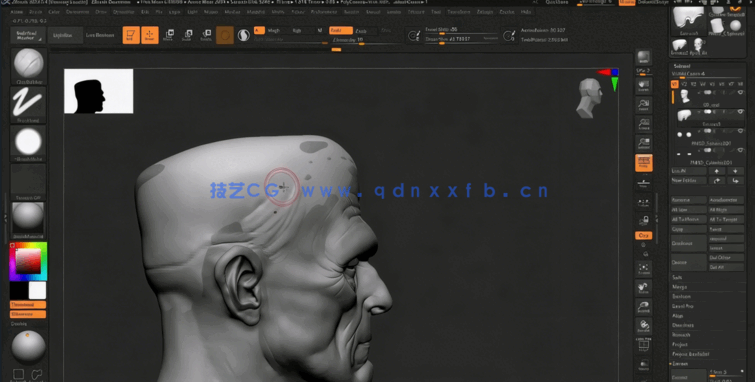755x382 pixels.
Task: Click the Actual size icon
Action: coord(644,124)
